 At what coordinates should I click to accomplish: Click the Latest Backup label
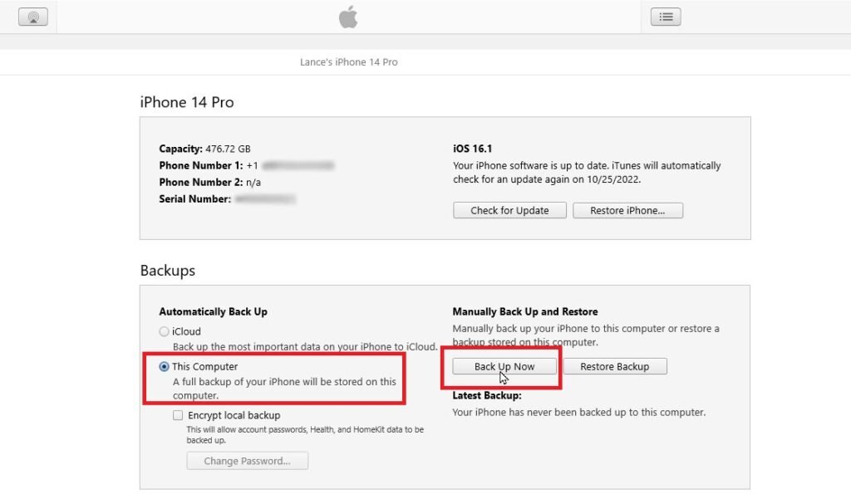[x=487, y=395]
